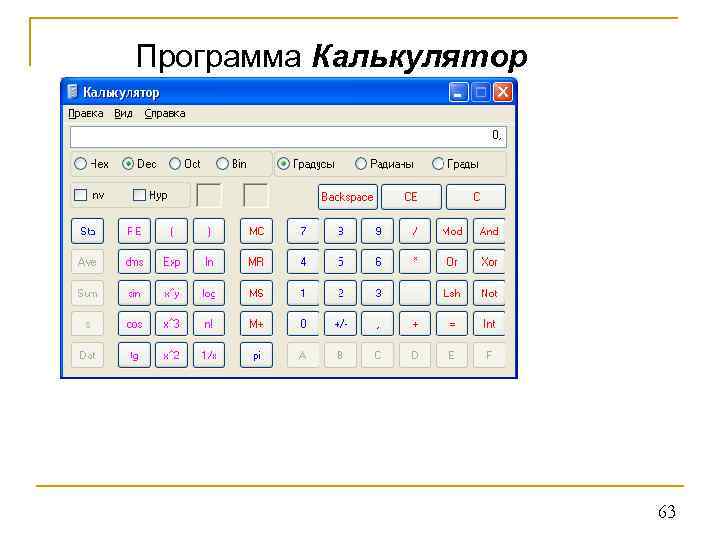Recall memory with MR
The width and height of the screenshot is (720, 540).
pyautogui.click(x=256, y=262)
